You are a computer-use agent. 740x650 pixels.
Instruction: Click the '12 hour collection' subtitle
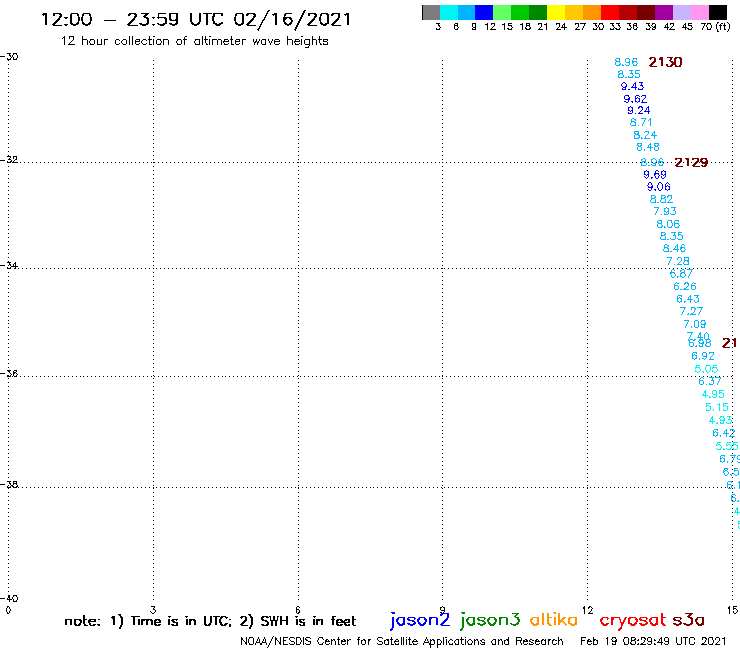point(194,41)
